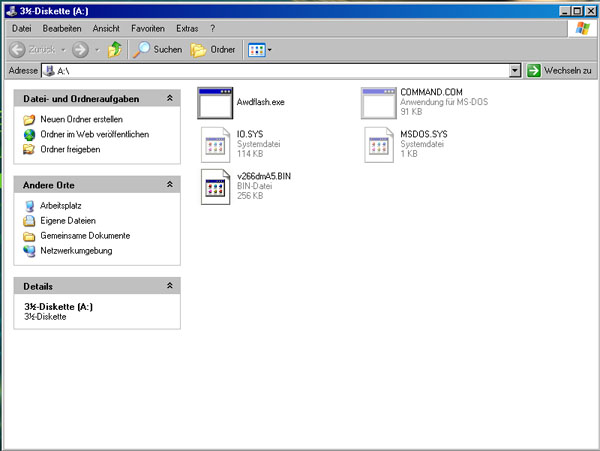Viewport: 600px width, 451px height.
Task: Click the Neuen Ordner erstellen folder icon
Action: point(29,120)
